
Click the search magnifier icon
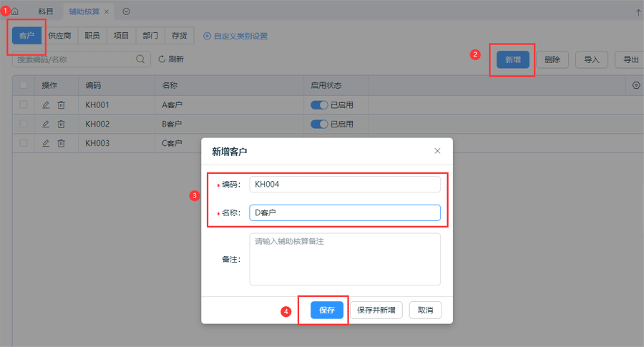141,59
